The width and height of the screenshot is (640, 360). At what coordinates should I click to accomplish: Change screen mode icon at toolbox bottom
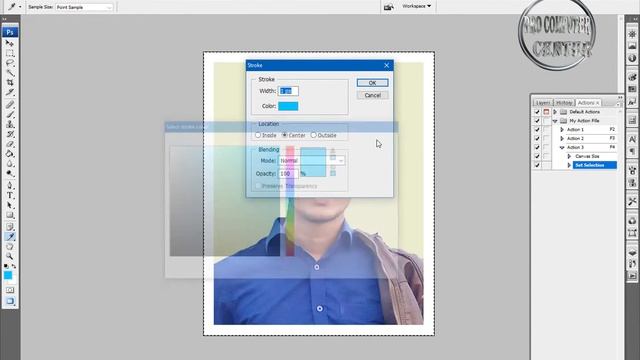(10, 301)
